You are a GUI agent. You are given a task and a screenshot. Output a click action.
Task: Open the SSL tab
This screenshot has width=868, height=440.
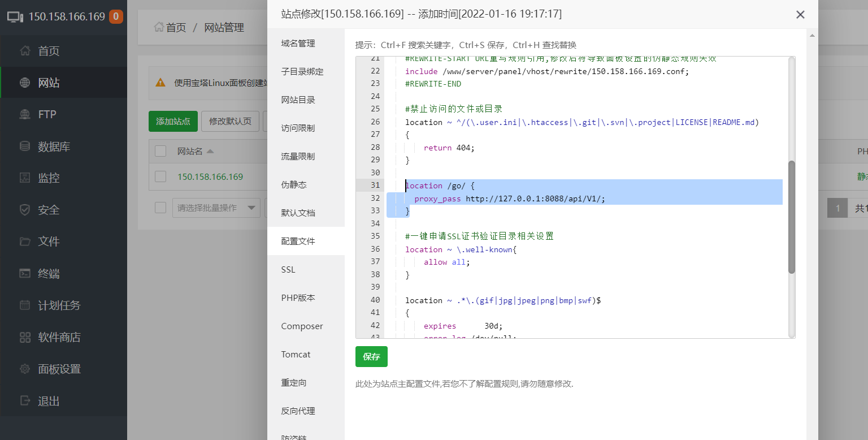[306, 269]
